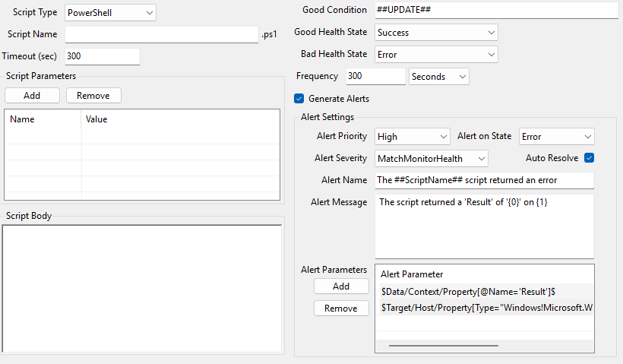Uncheck the Auto Resolve checkbox
The height and width of the screenshot is (364, 623).
(x=588, y=158)
